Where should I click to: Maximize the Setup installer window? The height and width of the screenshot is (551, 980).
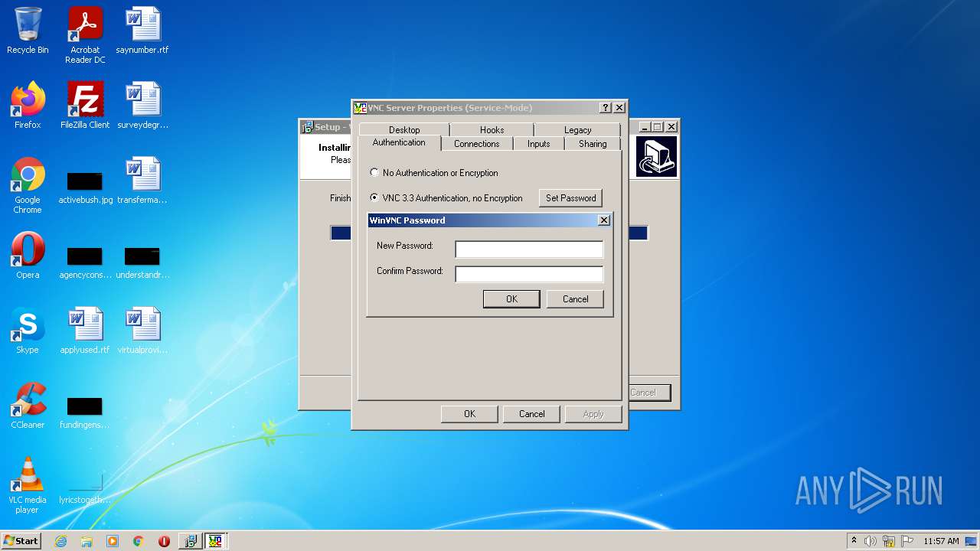click(657, 127)
